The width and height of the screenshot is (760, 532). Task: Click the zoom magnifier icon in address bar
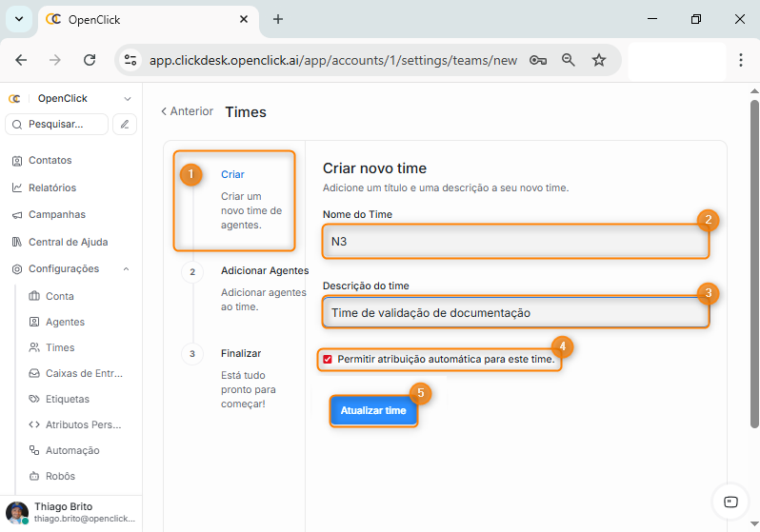click(x=569, y=60)
